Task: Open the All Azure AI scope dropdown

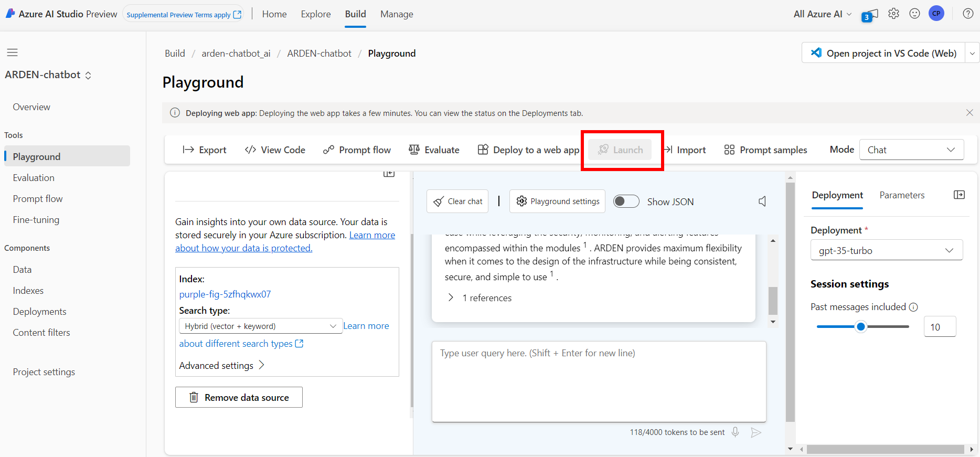Action: pyautogui.click(x=823, y=14)
